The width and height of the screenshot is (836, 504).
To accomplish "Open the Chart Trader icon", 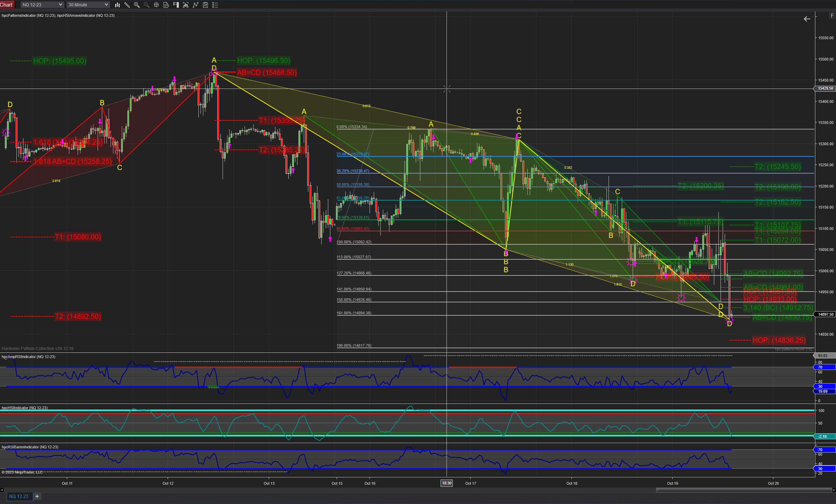I will click(176, 5).
